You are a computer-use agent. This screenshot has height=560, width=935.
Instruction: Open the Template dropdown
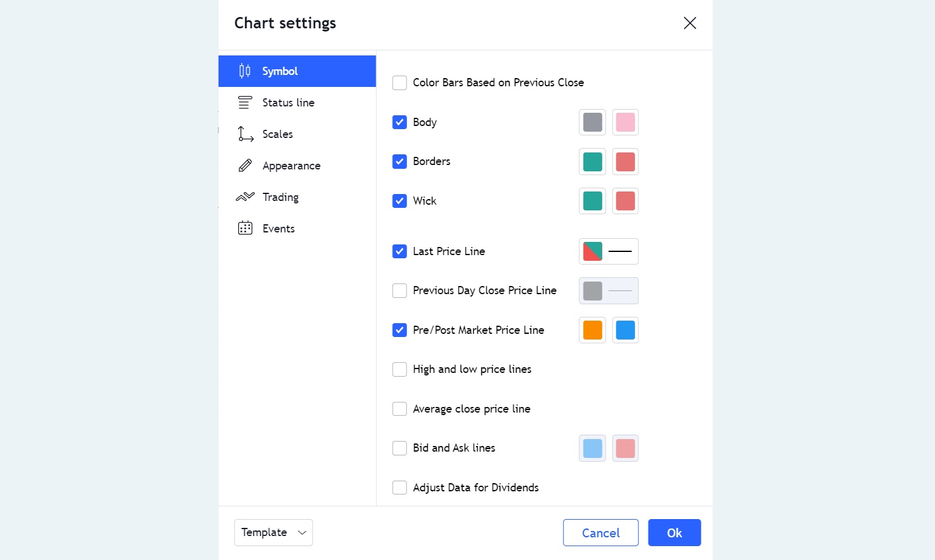tap(273, 532)
